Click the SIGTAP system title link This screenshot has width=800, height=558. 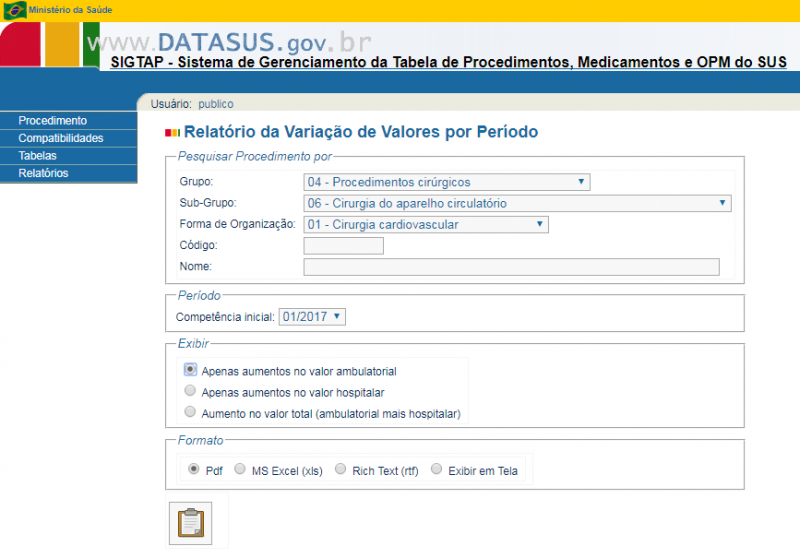[448, 62]
